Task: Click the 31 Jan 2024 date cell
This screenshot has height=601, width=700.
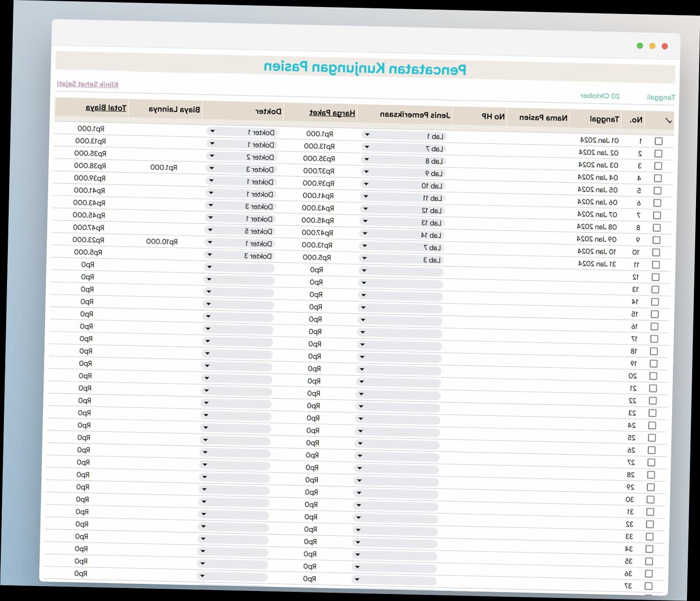Action: click(597, 264)
